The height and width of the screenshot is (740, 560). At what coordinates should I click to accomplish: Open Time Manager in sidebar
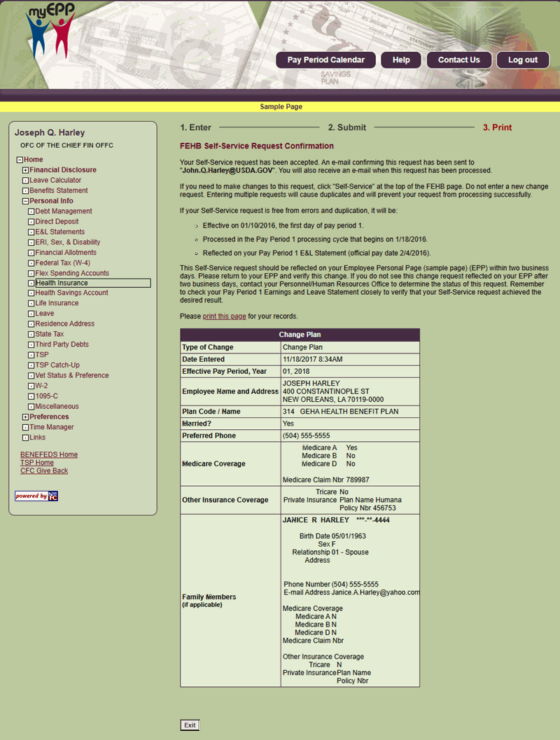pos(51,427)
